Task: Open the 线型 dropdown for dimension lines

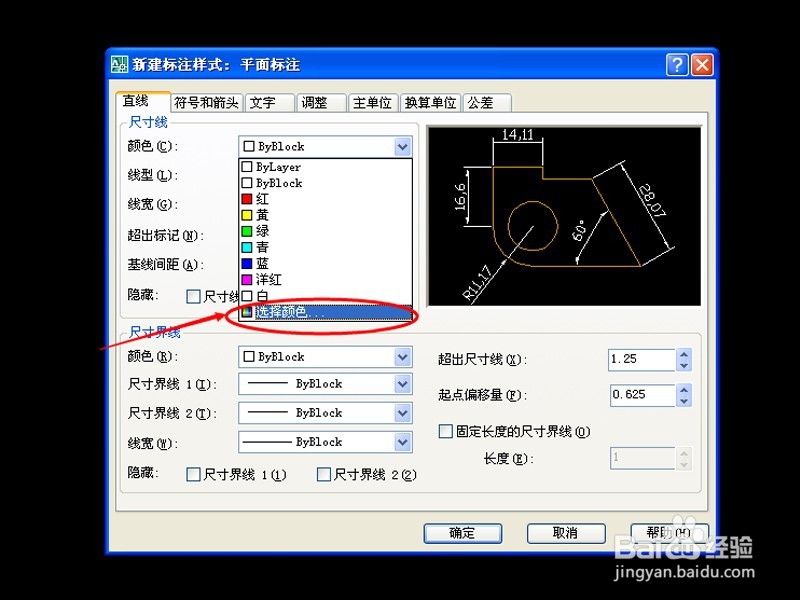Action: [402, 175]
